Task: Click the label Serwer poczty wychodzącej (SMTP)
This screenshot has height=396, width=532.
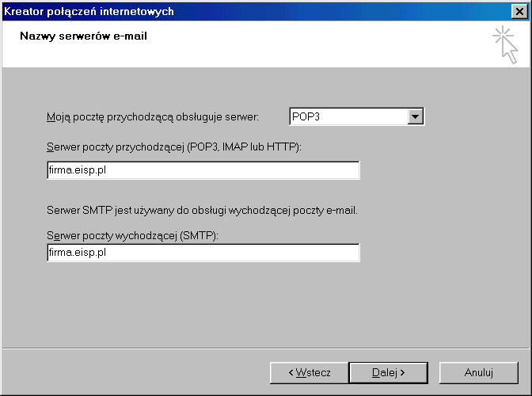Action: click(x=132, y=236)
